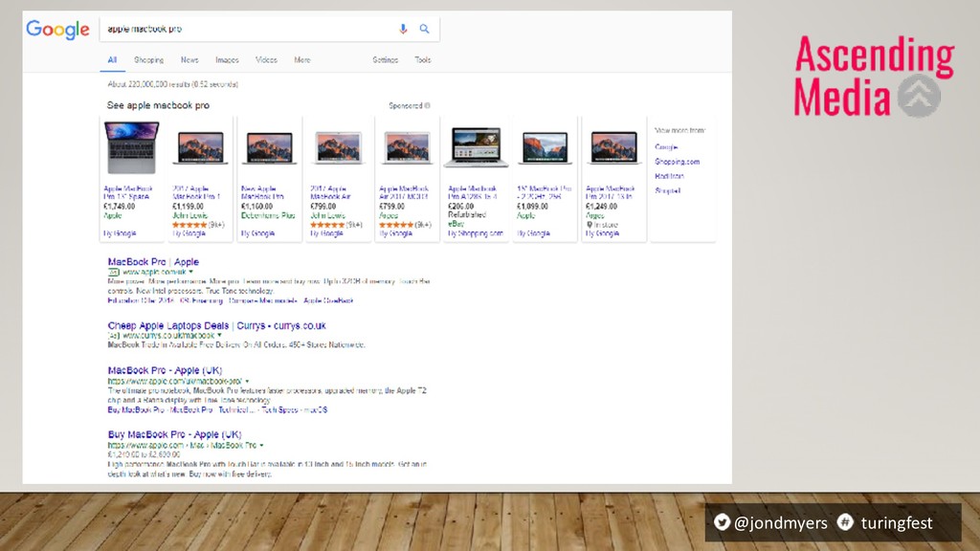Open 'MacBook Pro | Apple' ad result
Image resolution: width=980 pixels, height=551 pixels.
pos(153,262)
